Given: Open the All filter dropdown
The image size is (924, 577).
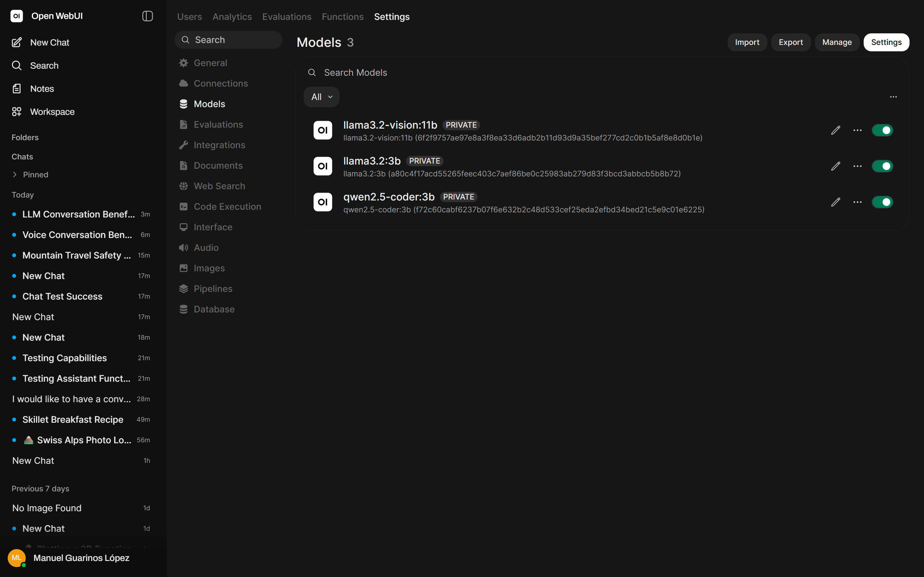Looking at the screenshot, I should point(321,97).
